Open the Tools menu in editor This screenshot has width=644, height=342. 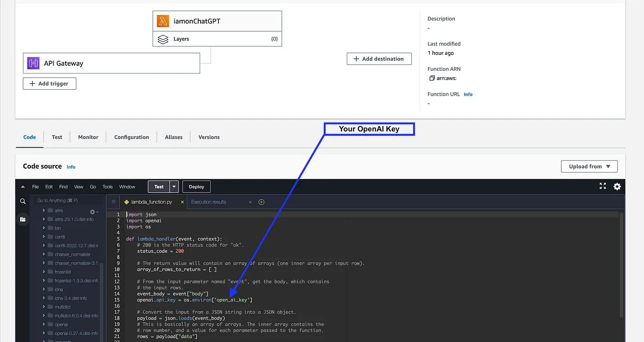click(x=107, y=187)
